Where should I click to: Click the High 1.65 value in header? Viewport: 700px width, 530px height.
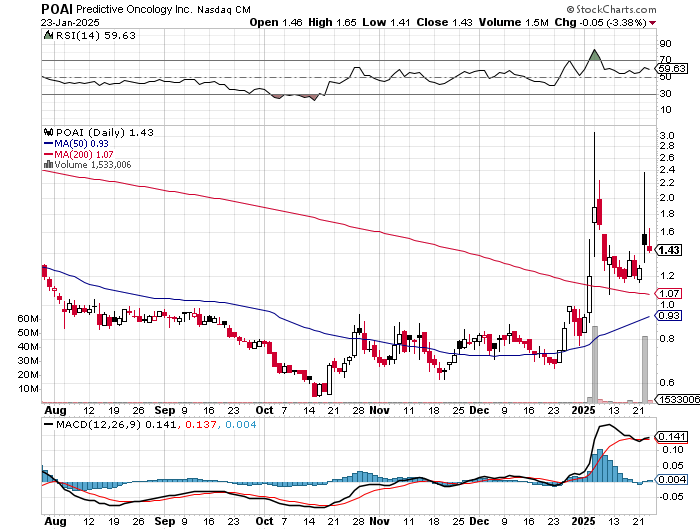(332, 22)
